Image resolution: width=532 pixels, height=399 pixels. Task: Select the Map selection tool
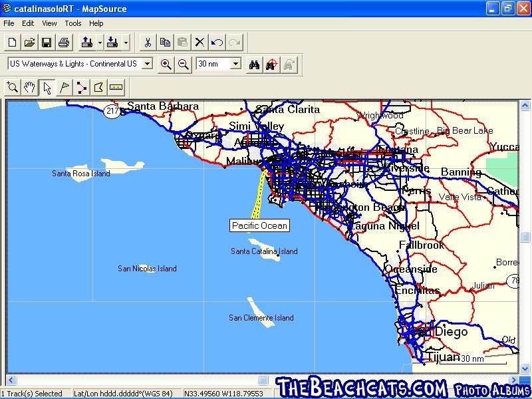(98, 88)
